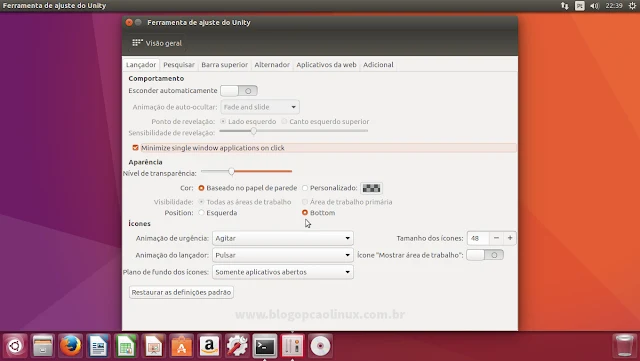Open the sound volume indicator
Image resolution: width=640 pixels, height=361 pixels.
(594, 6)
